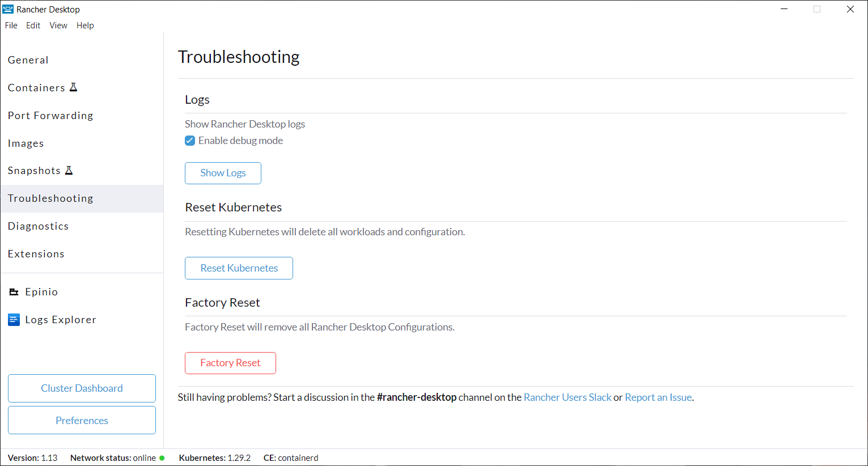Click the green network status indicator dot
The height and width of the screenshot is (466, 868).
pyautogui.click(x=162, y=458)
